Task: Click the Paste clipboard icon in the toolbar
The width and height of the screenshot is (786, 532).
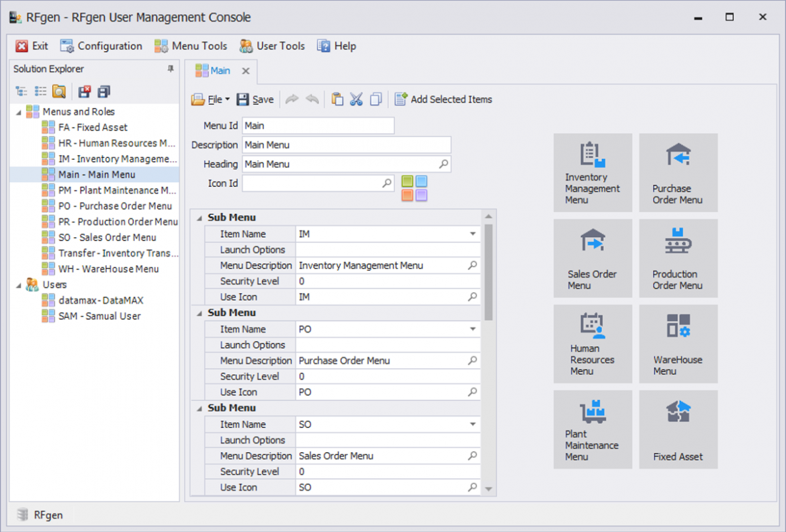Action: coord(337,99)
